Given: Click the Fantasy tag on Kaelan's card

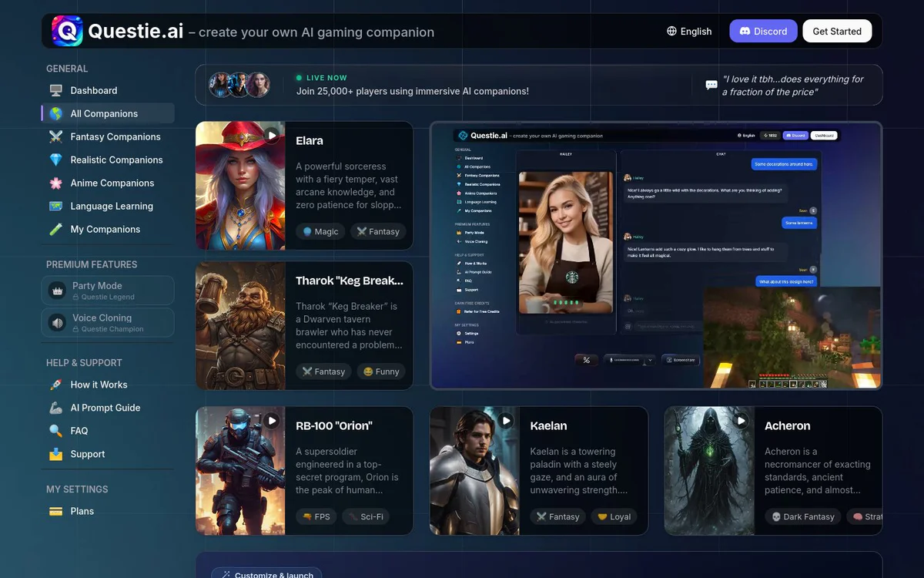Looking at the screenshot, I should [558, 516].
